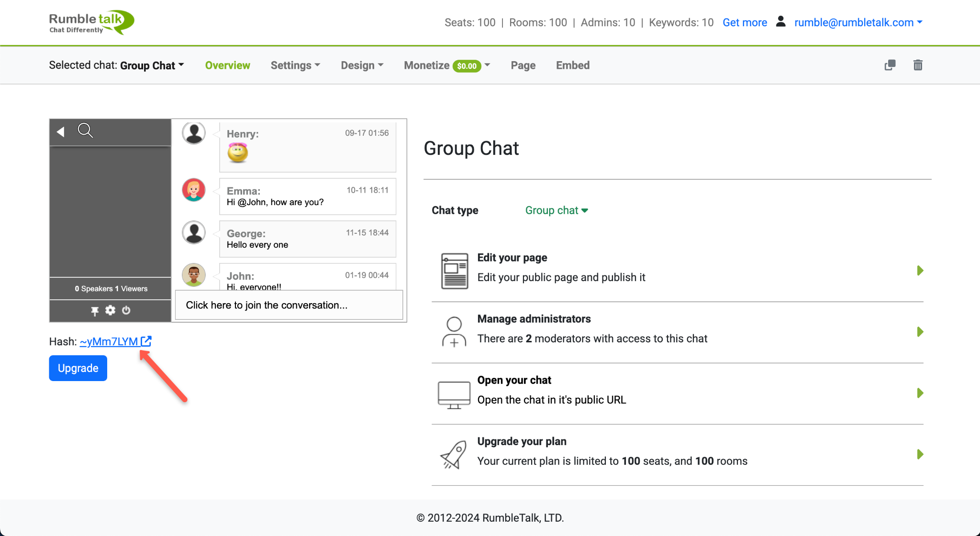Open the Settings menu
The height and width of the screenshot is (536, 980).
(295, 66)
